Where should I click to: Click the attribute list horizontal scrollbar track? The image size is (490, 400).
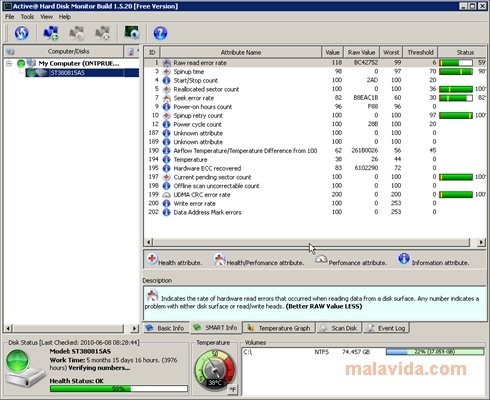(x=311, y=242)
